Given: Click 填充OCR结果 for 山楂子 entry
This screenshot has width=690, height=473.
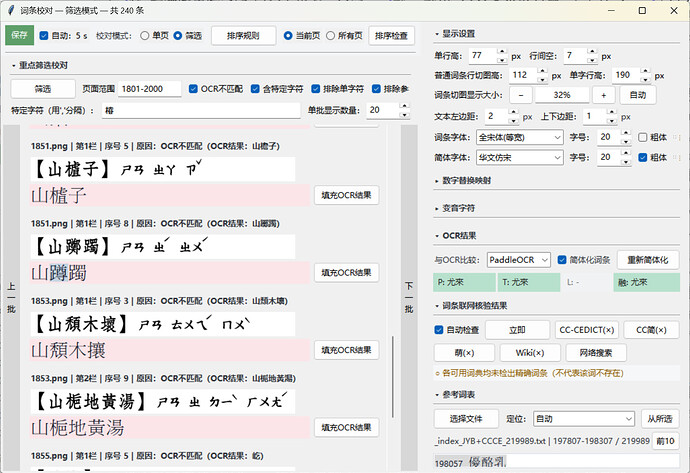Looking at the screenshot, I should pos(346,195).
